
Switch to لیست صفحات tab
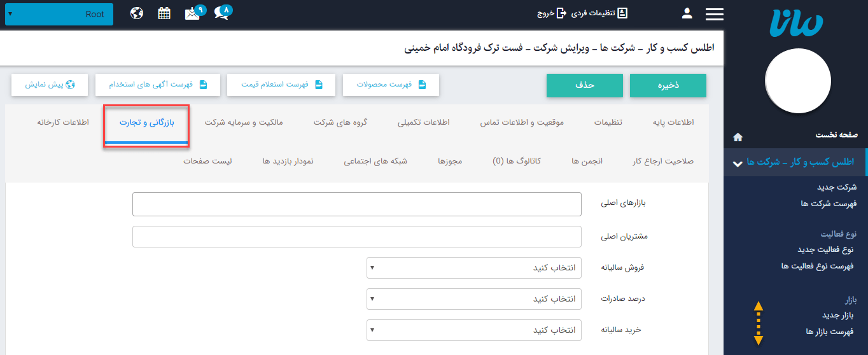[x=207, y=161]
